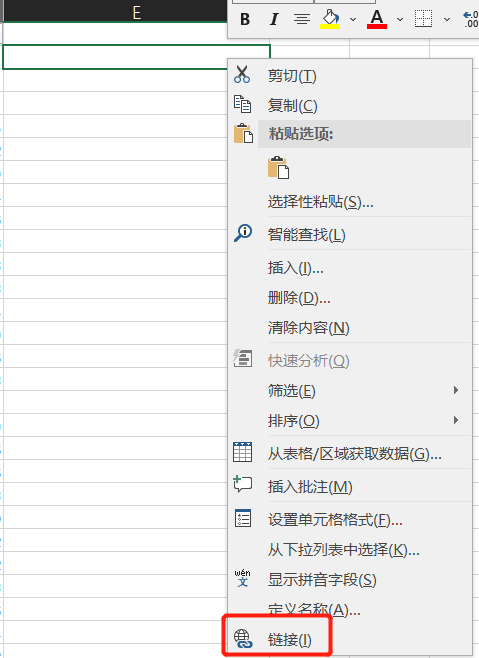The image size is (479, 658).
Task: Click the scissors Cut icon
Action: tap(242, 74)
